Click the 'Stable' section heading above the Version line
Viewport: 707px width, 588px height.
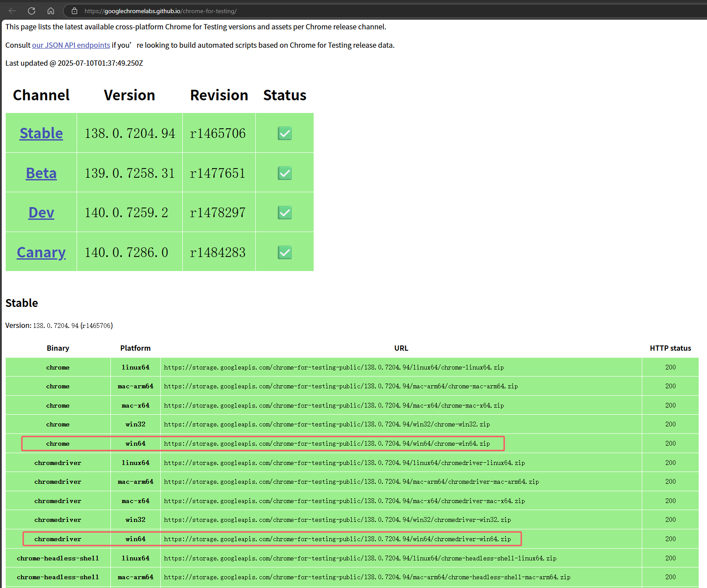pyautogui.click(x=21, y=303)
